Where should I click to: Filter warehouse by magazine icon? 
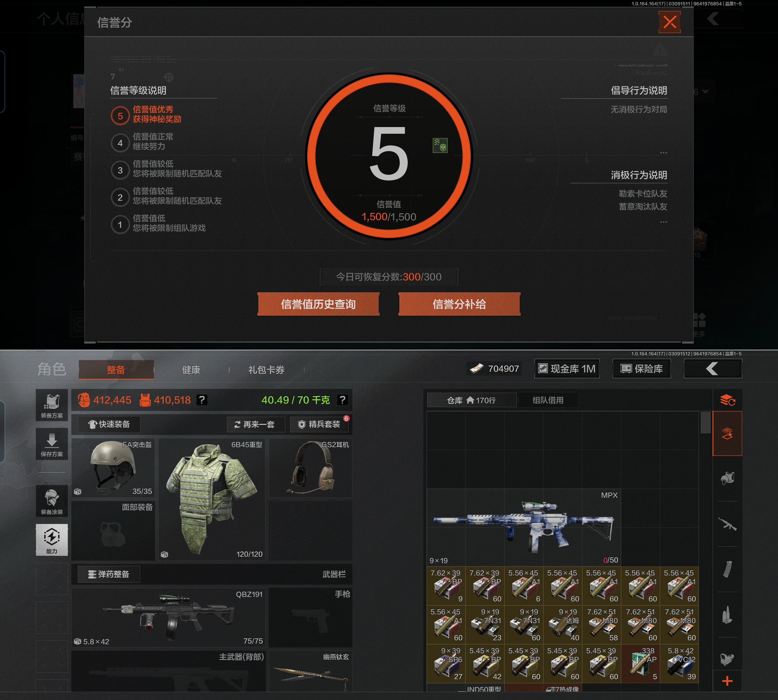(727, 569)
